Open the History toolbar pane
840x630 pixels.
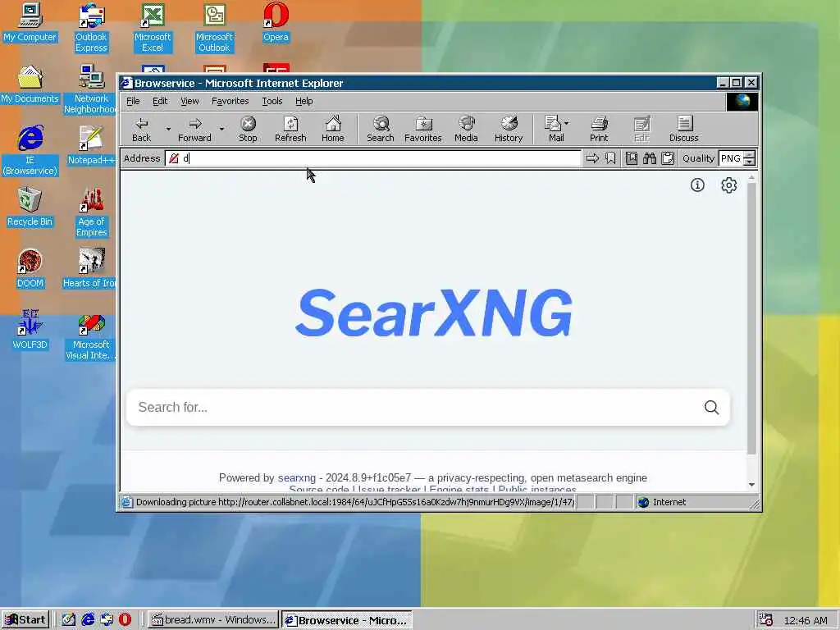(x=509, y=129)
